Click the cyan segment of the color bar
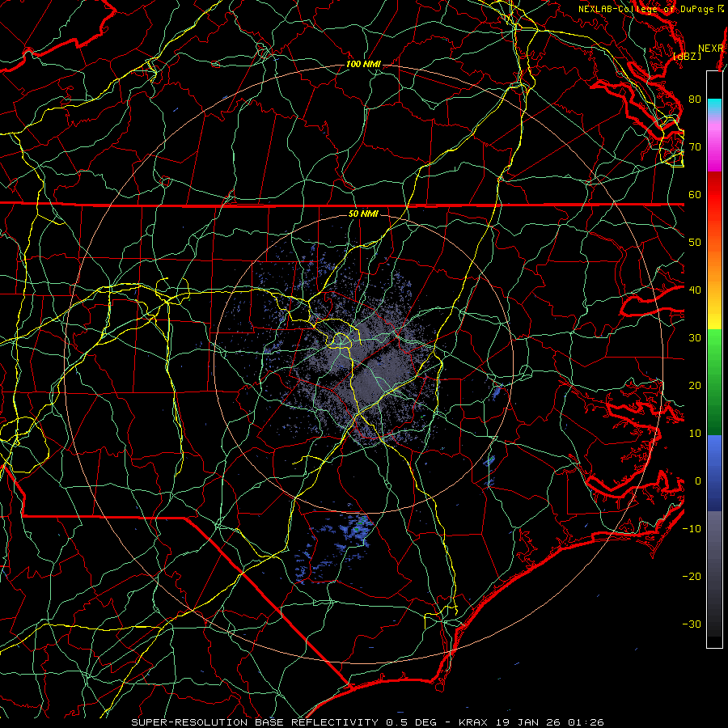The image size is (728, 728). (714, 106)
